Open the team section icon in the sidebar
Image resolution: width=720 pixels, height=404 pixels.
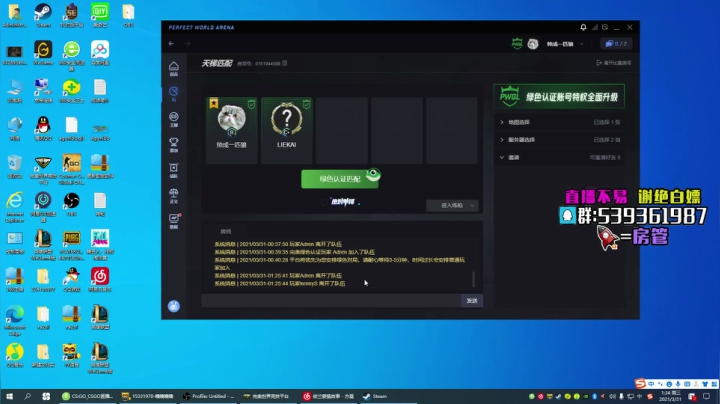[174, 170]
